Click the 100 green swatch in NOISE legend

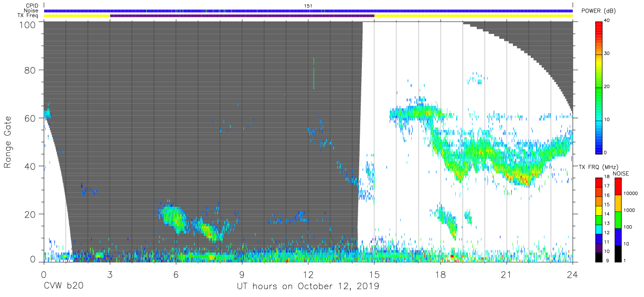click(x=618, y=220)
